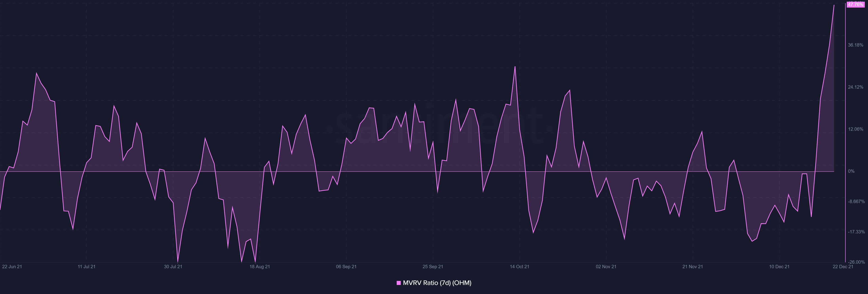Click the 22 Jun 21 date label
Screen dimensions: 868x294
pyautogui.click(x=12, y=267)
